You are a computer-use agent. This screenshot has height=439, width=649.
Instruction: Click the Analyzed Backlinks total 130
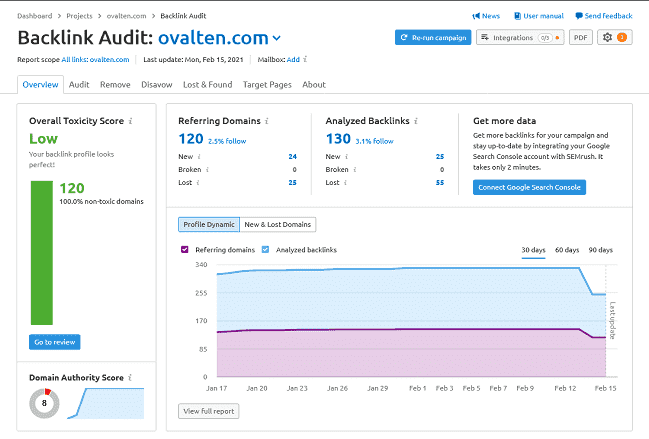point(338,139)
